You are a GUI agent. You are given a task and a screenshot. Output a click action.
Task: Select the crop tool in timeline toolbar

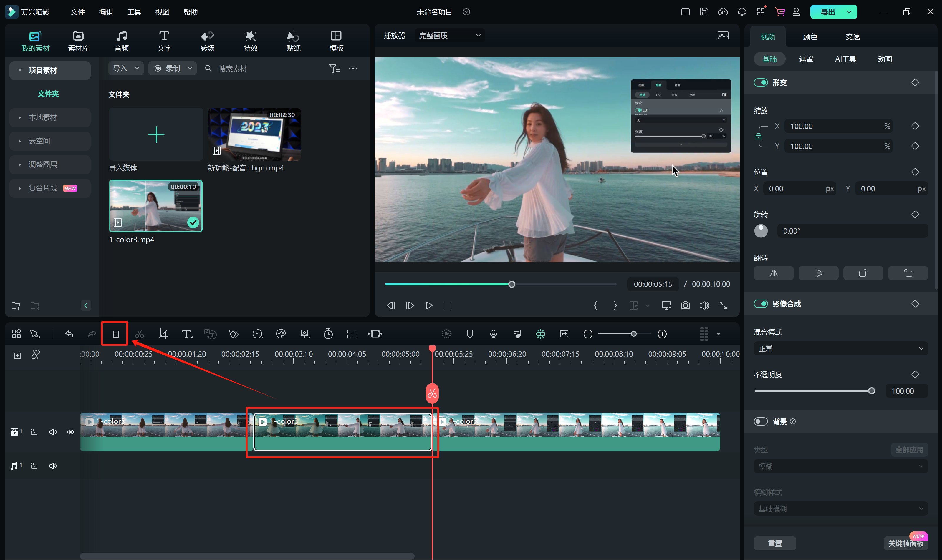point(163,334)
